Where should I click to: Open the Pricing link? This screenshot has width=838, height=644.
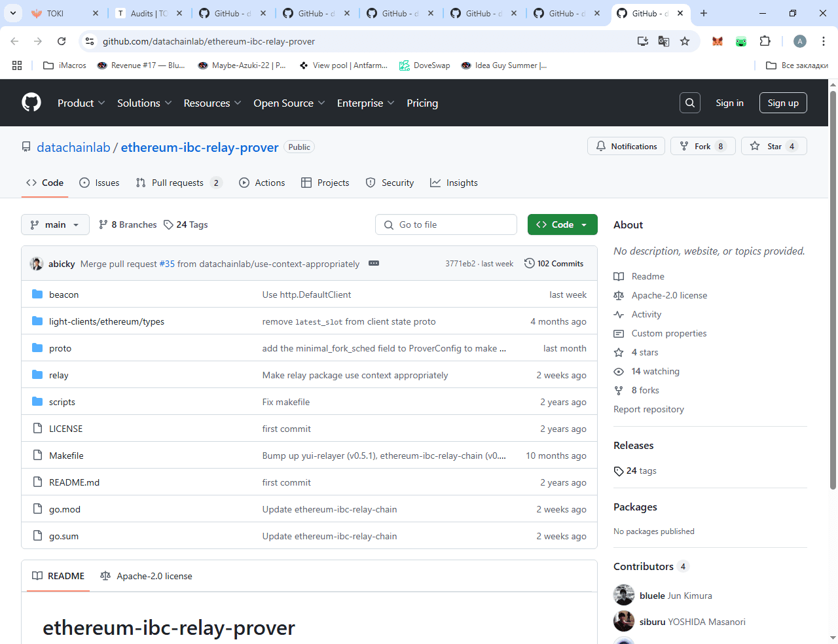[x=422, y=103]
